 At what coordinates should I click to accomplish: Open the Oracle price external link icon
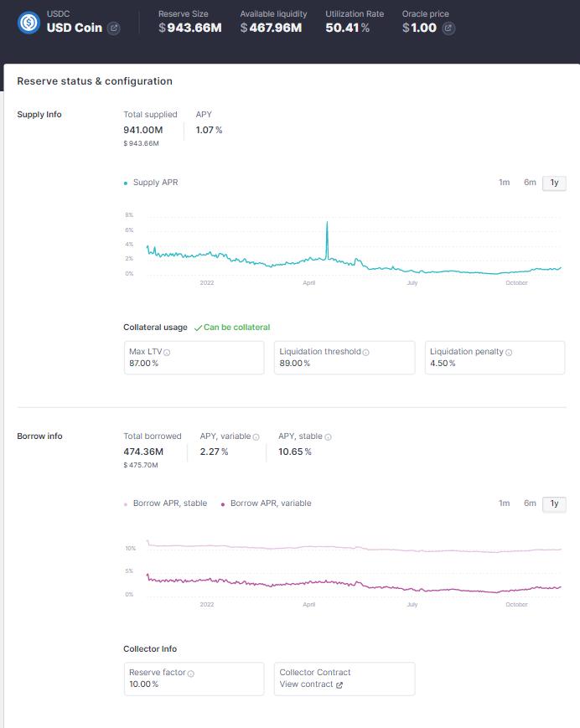[448, 28]
